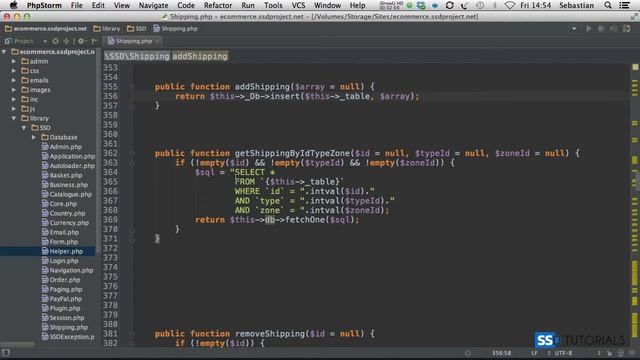Open the File menu
The height and width of the screenshot is (360, 640).
click(x=76, y=5)
